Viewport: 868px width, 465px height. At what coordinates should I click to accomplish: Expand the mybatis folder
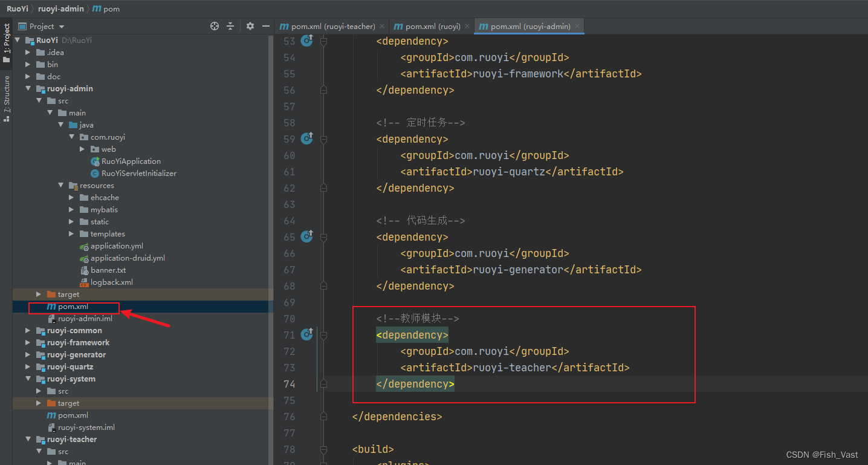click(71, 210)
